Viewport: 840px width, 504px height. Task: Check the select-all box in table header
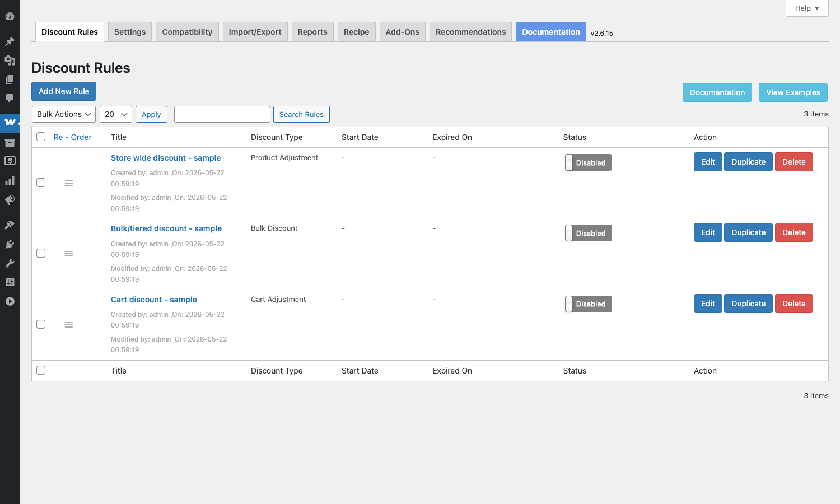41,137
